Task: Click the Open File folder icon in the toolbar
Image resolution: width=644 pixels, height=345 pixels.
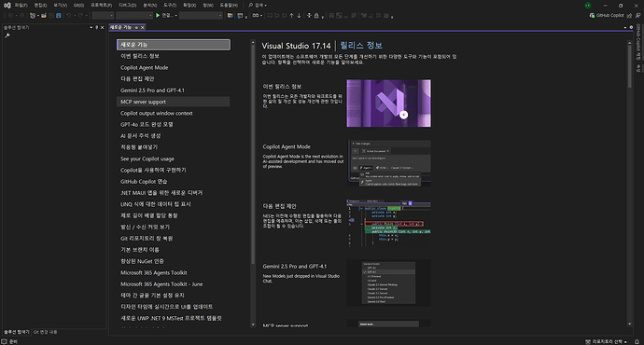Action: coord(44,16)
